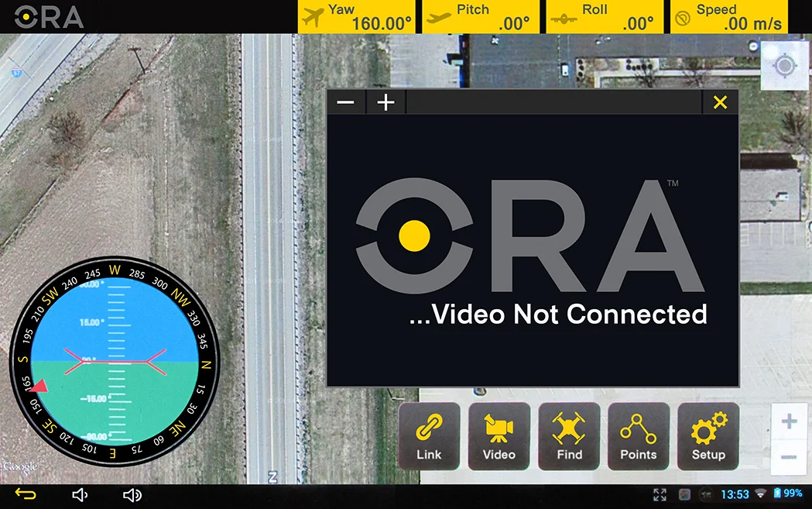Shrink video window with minus button
Viewport: 812px width, 509px height.
coord(345,102)
